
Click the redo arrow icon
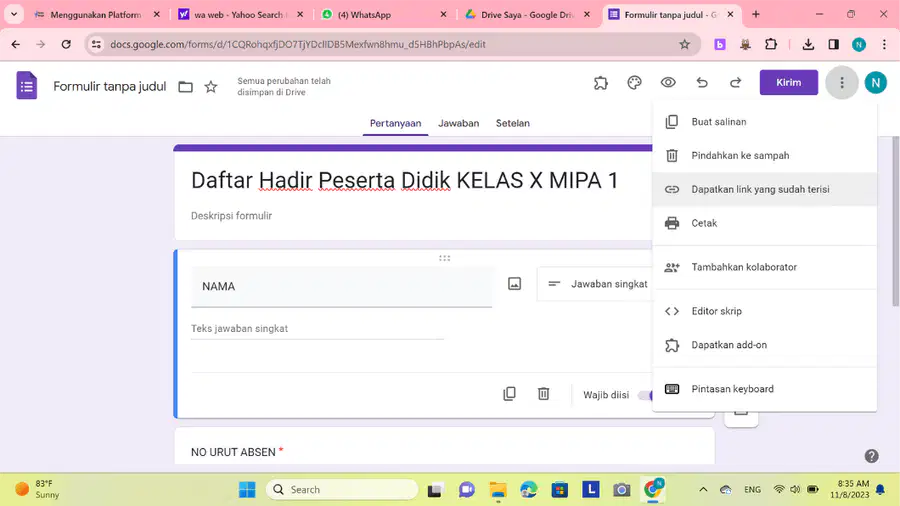[735, 83]
